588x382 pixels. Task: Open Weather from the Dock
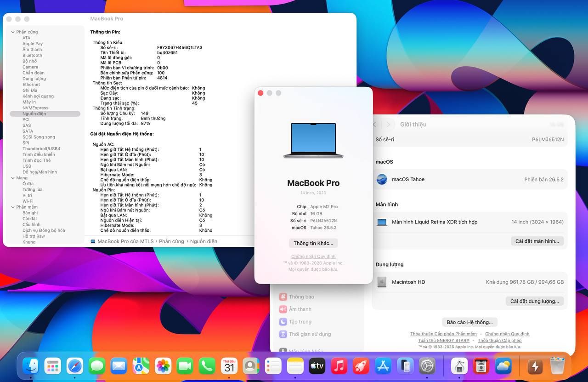point(503,366)
